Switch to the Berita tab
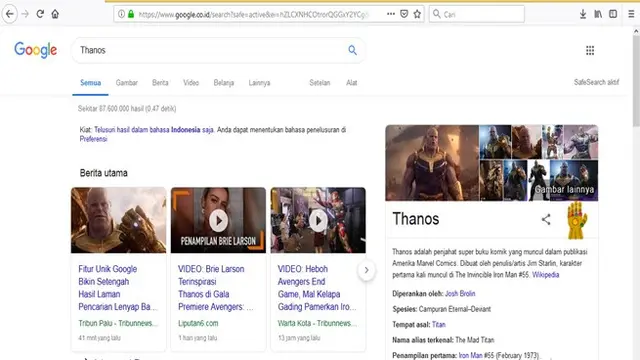Image resolution: width=640 pixels, height=360 pixels. (160, 83)
